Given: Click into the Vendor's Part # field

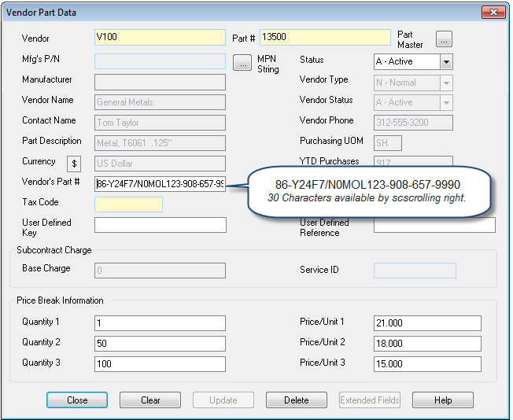Looking at the screenshot, I should pyautogui.click(x=160, y=184).
